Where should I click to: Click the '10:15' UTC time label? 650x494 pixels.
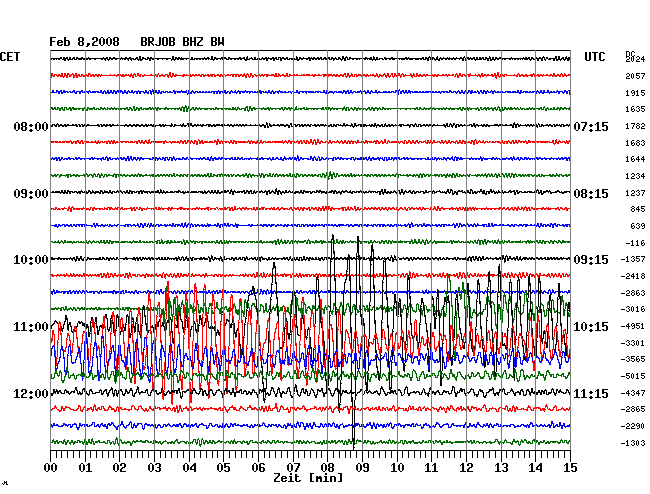coord(591,327)
